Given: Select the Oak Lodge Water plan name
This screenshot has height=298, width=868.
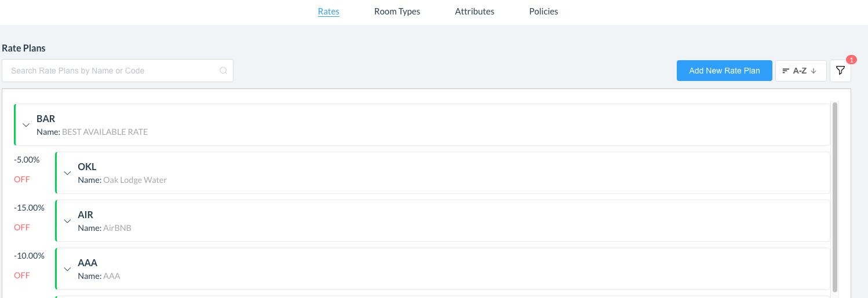Looking at the screenshot, I should 134,180.
